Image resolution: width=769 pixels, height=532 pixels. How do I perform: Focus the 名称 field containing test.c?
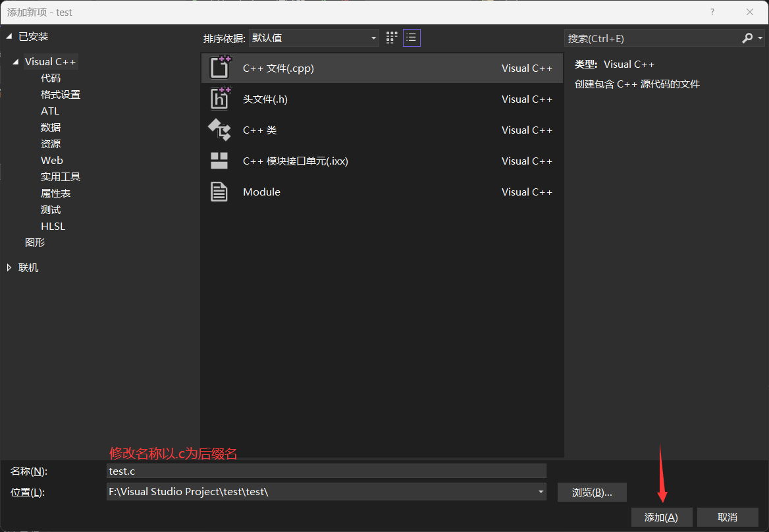coord(326,471)
